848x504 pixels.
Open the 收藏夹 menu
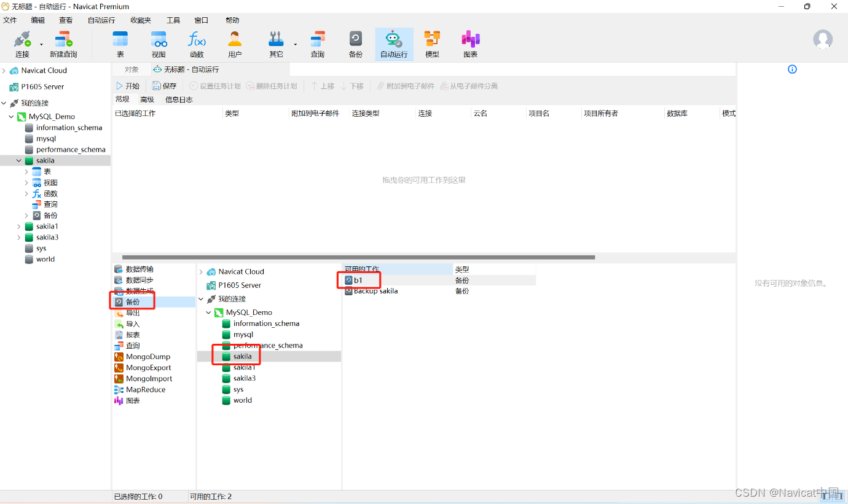[x=141, y=20]
